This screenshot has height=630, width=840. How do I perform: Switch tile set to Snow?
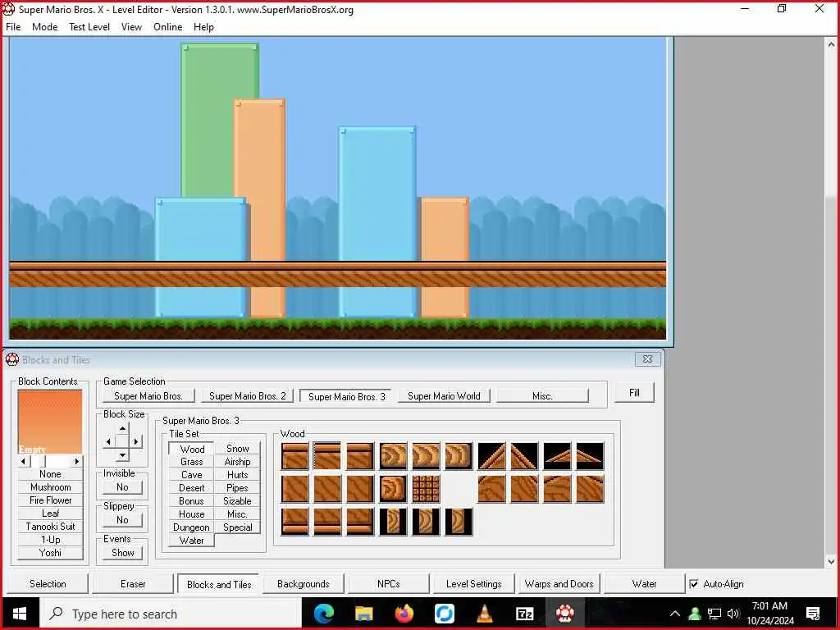(237, 449)
